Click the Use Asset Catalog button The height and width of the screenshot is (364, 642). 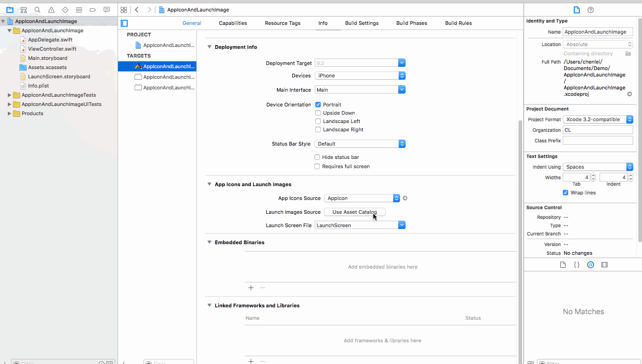(x=355, y=212)
